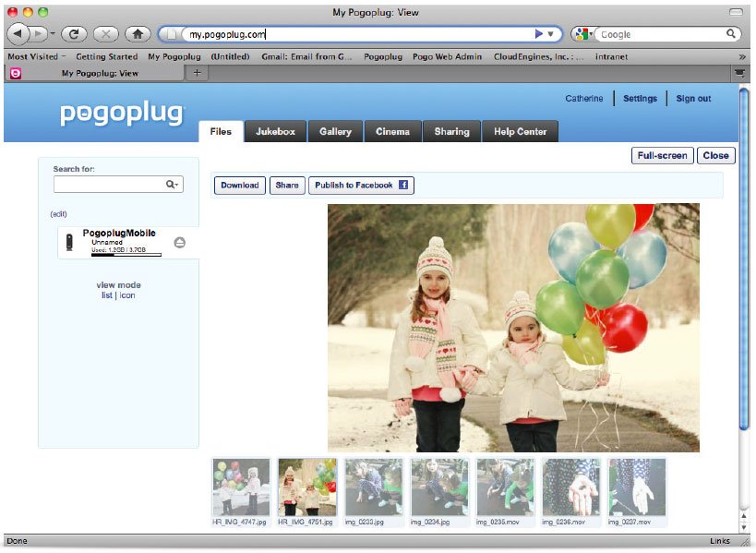This screenshot has height=553, width=756.
Task: Select the img_0233.jpg thumbnail
Action: click(373, 487)
